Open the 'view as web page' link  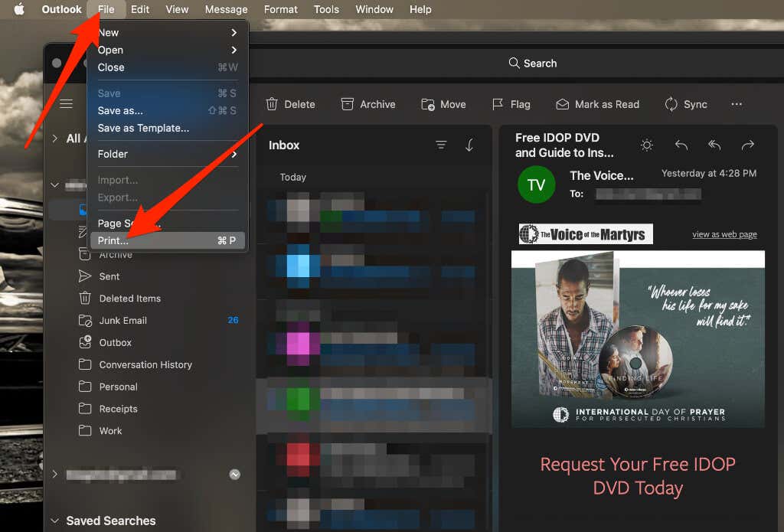pos(724,234)
